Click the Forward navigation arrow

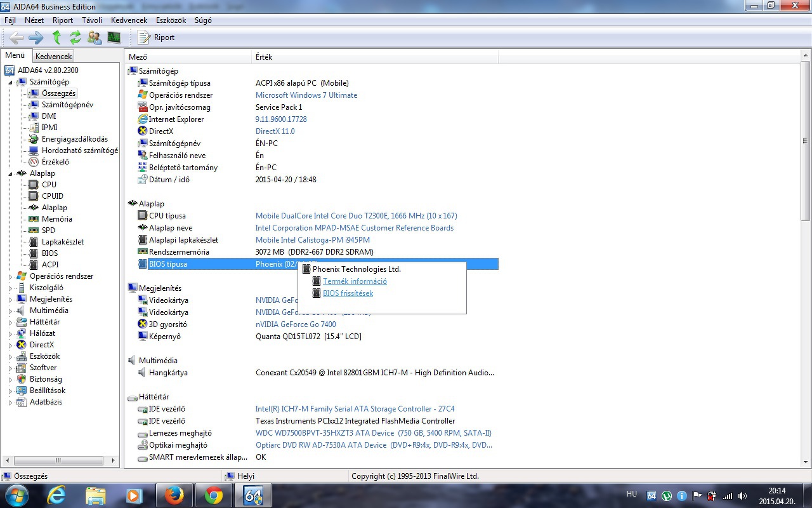(36, 37)
